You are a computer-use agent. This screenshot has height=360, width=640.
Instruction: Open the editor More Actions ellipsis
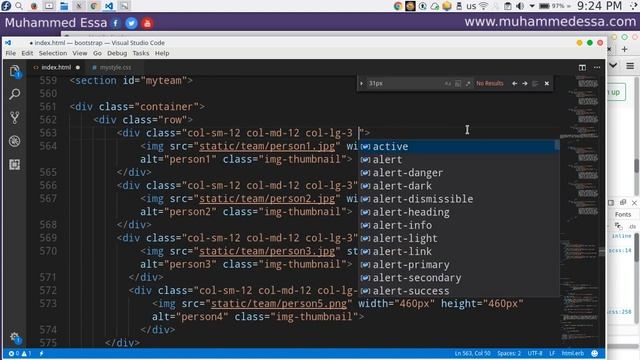(597, 67)
